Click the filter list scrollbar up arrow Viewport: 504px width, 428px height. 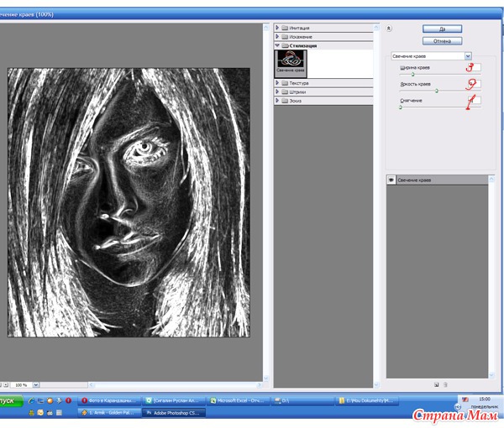pyautogui.click(x=376, y=28)
